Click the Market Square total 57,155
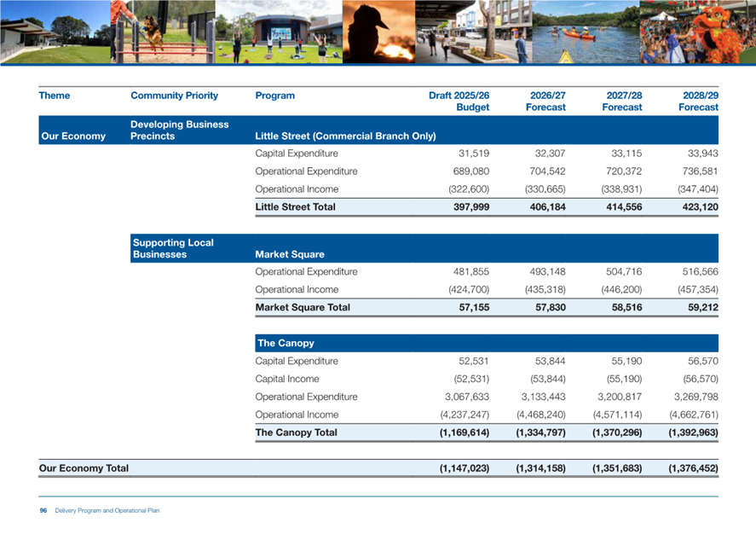The image size is (756, 534). [474, 307]
